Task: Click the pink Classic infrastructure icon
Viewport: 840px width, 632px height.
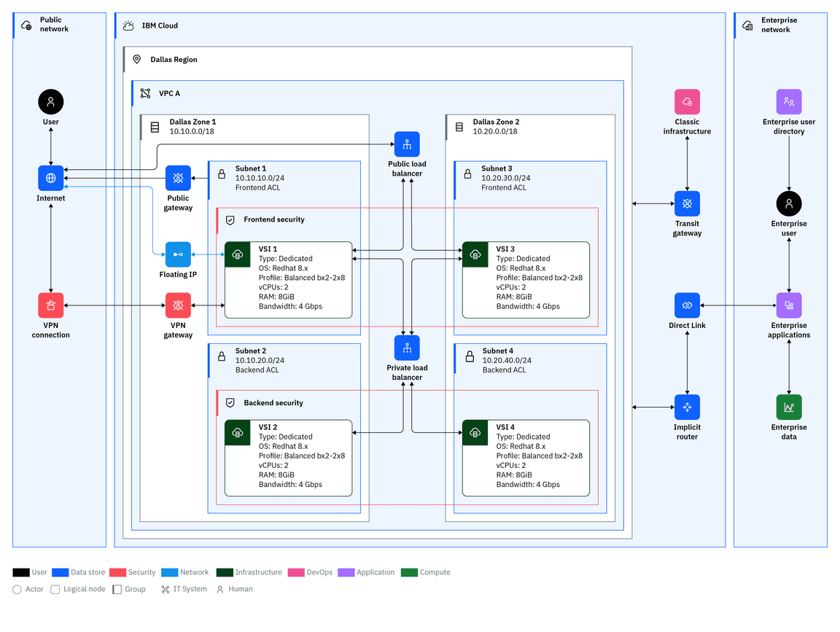Action: (688, 102)
